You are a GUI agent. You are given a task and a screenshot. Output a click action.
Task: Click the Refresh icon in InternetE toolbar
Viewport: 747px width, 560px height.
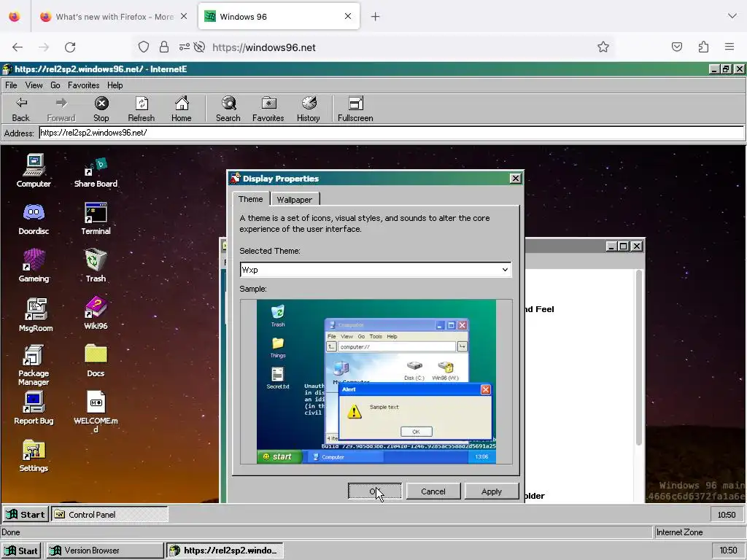141,109
